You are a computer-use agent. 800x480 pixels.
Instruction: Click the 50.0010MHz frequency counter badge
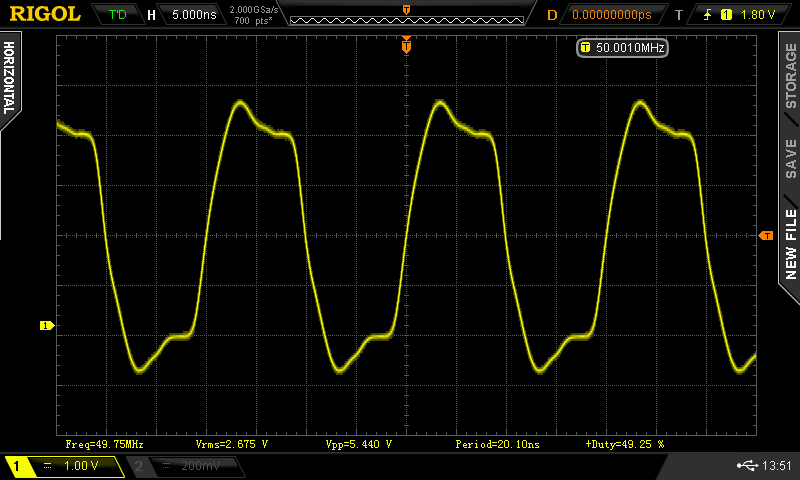(x=623, y=47)
